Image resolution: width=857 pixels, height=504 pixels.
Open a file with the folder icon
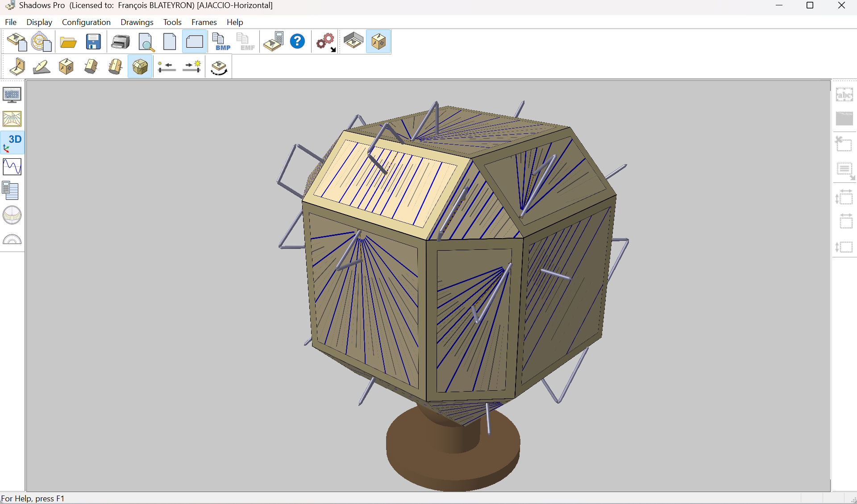tap(68, 42)
